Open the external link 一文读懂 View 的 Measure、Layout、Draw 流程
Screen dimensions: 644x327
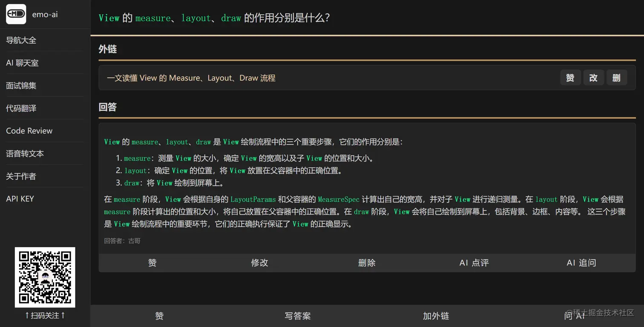(191, 78)
